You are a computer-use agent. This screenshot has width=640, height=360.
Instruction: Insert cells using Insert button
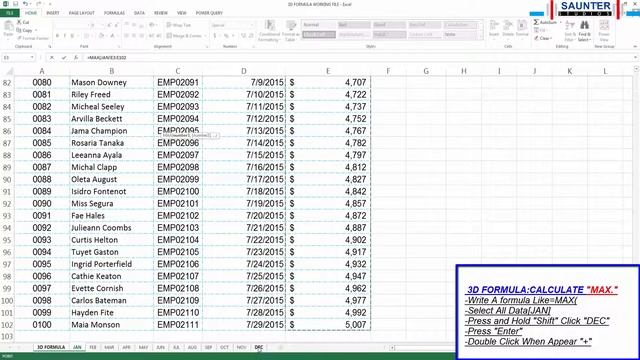[x=494, y=29]
